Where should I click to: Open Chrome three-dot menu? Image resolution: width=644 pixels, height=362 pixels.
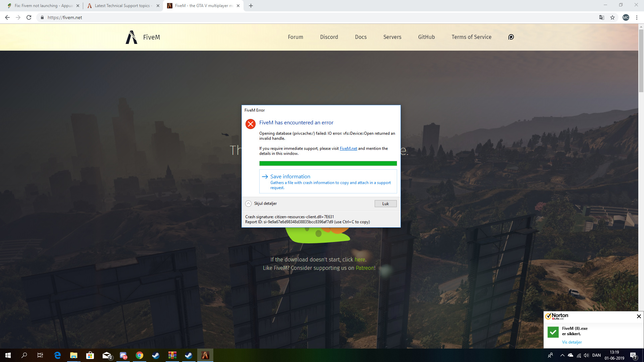point(637,17)
